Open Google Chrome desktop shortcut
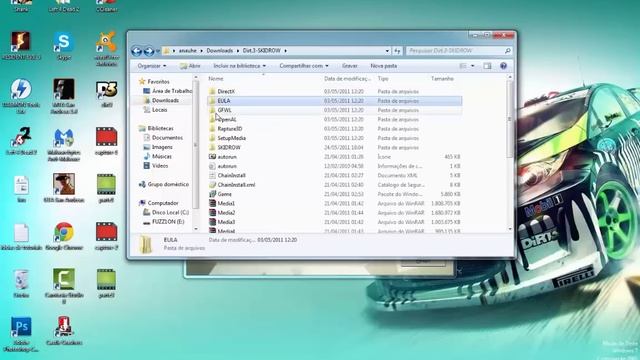 coord(64,236)
